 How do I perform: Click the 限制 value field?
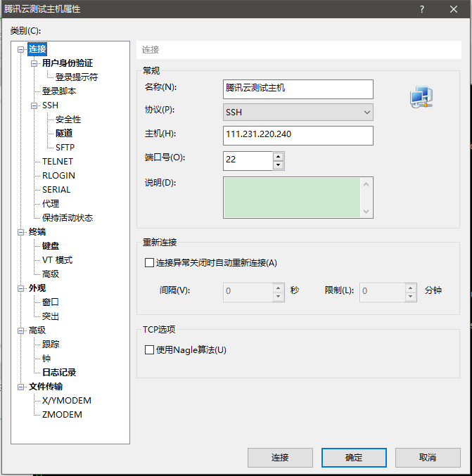383,292
